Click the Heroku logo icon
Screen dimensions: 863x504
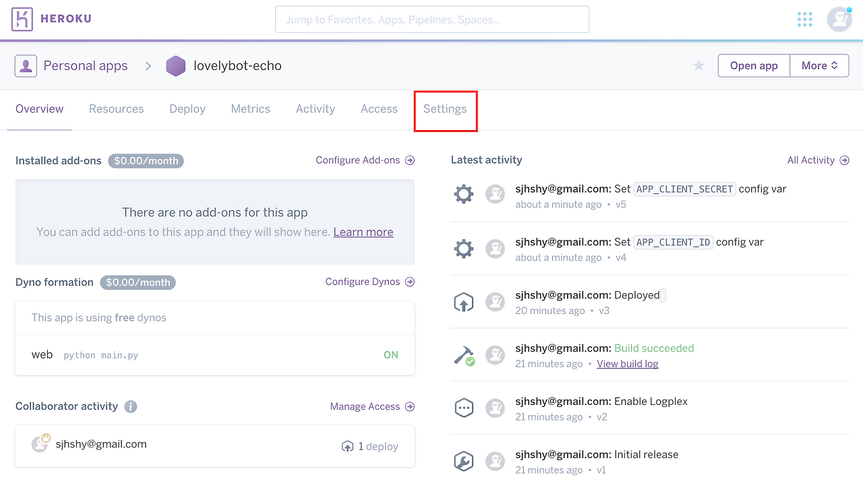tap(22, 20)
